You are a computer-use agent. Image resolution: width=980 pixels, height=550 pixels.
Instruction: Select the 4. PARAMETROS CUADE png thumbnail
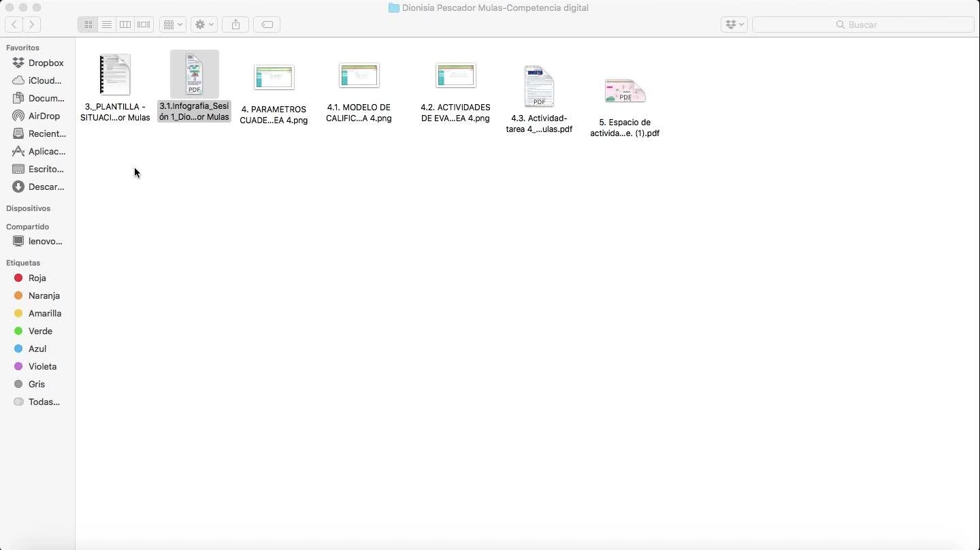pyautogui.click(x=274, y=77)
